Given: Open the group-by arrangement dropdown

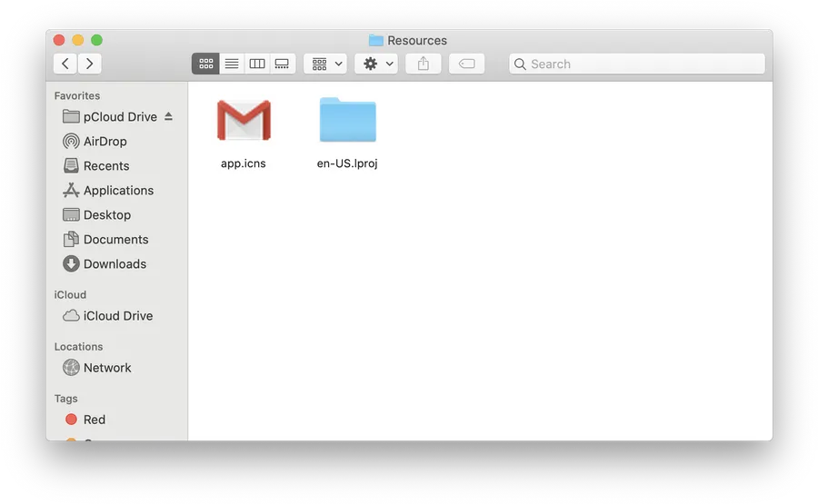Looking at the screenshot, I should tap(325, 64).
